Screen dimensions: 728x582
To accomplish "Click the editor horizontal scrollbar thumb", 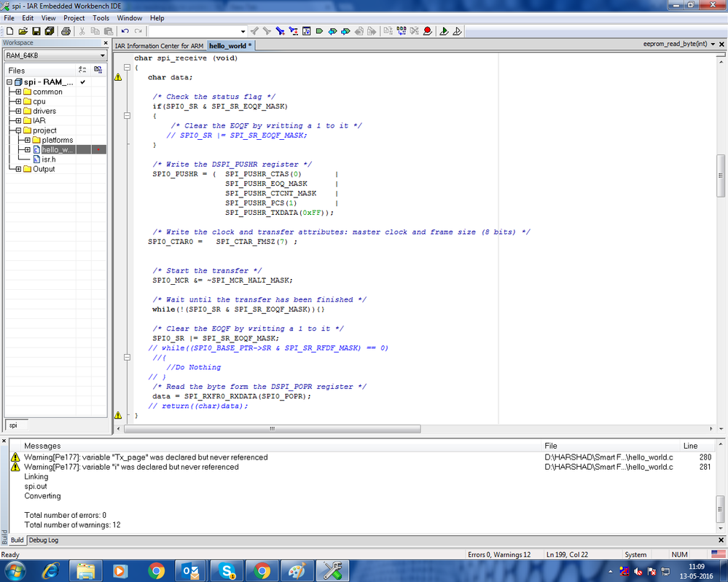I will [x=272, y=429].
